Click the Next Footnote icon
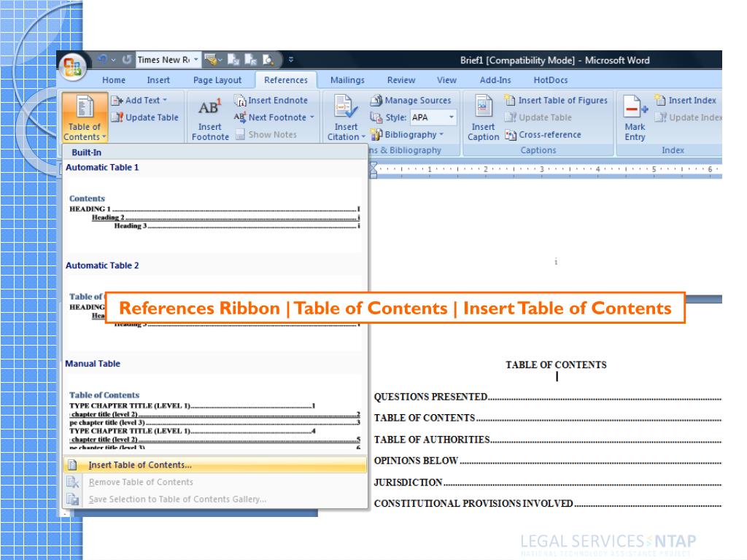The image size is (747, 560). pos(239,117)
